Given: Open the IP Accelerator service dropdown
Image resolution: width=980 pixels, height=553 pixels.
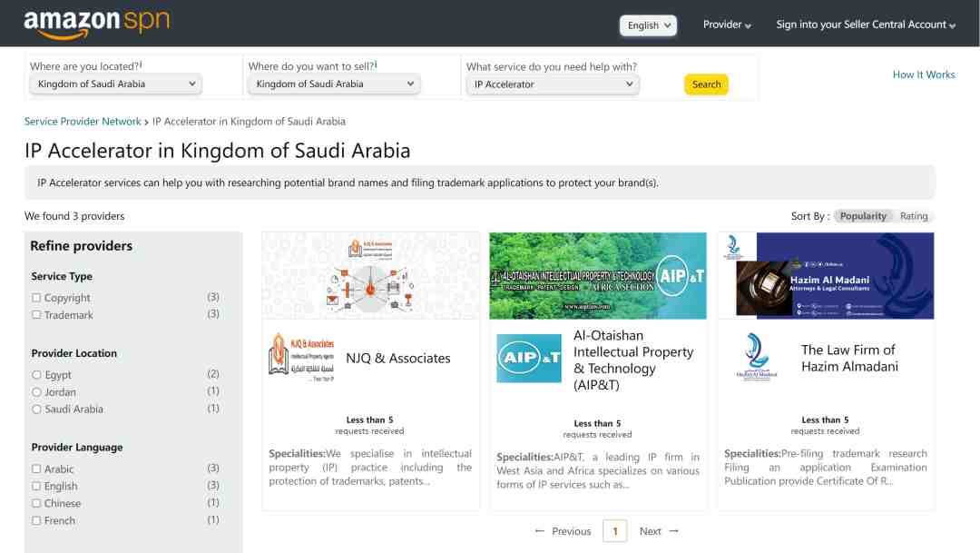Looking at the screenshot, I should click(553, 84).
